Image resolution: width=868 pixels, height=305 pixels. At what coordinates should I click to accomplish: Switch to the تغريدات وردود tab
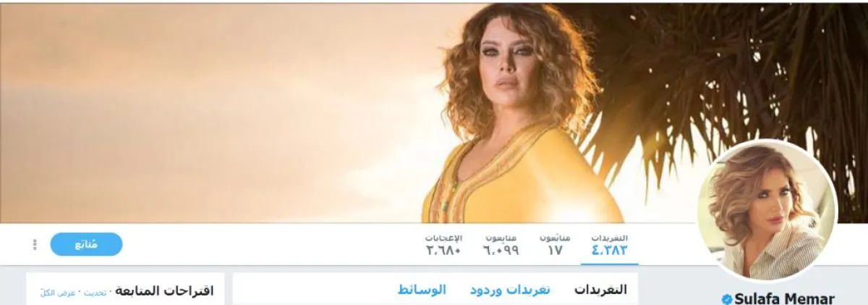click(510, 290)
